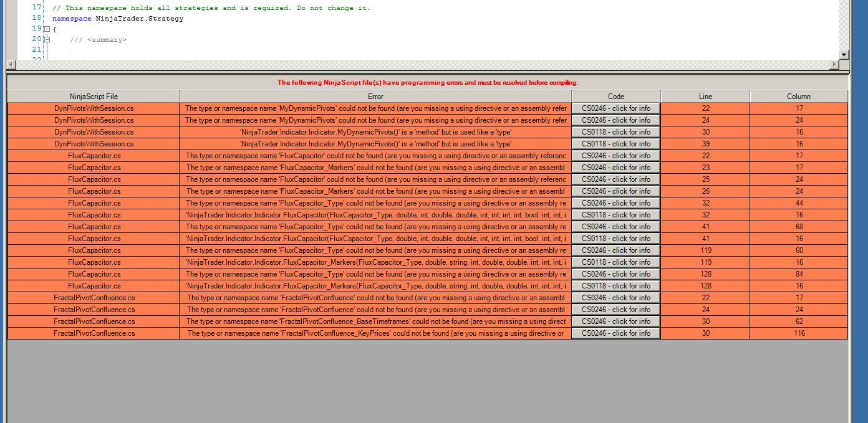Click the column value 68 cell
Image resolution: width=868 pixels, height=423 pixels.
click(x=799, y=227)
